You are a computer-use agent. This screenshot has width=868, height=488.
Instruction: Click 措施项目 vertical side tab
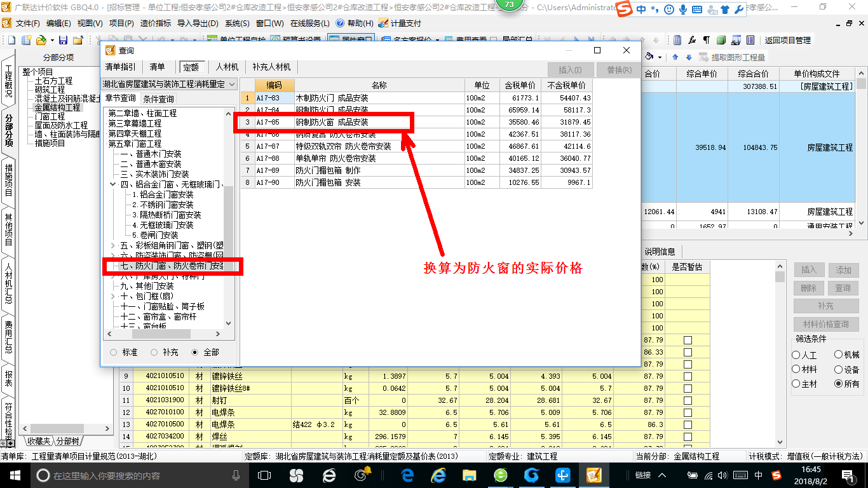click(x=8, y=179)
